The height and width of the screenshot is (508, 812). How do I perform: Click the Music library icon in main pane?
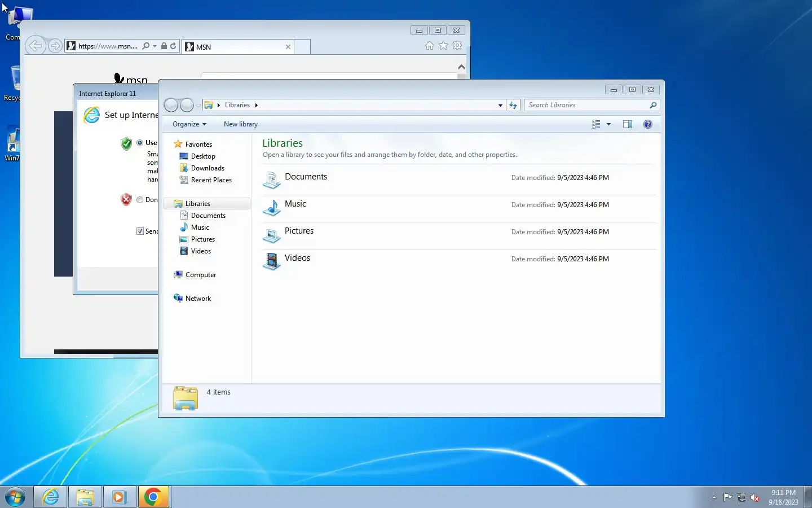pyautogui.click(x=271, y=207)
